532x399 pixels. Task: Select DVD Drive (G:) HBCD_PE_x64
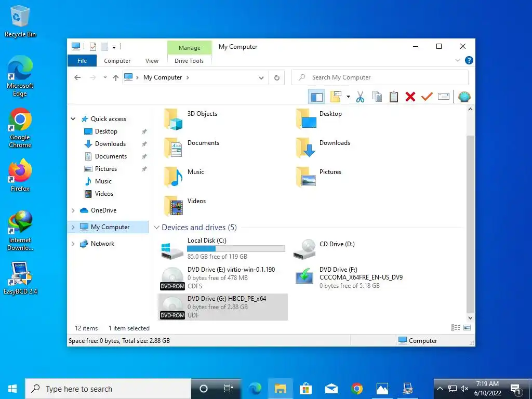point(223,307)
